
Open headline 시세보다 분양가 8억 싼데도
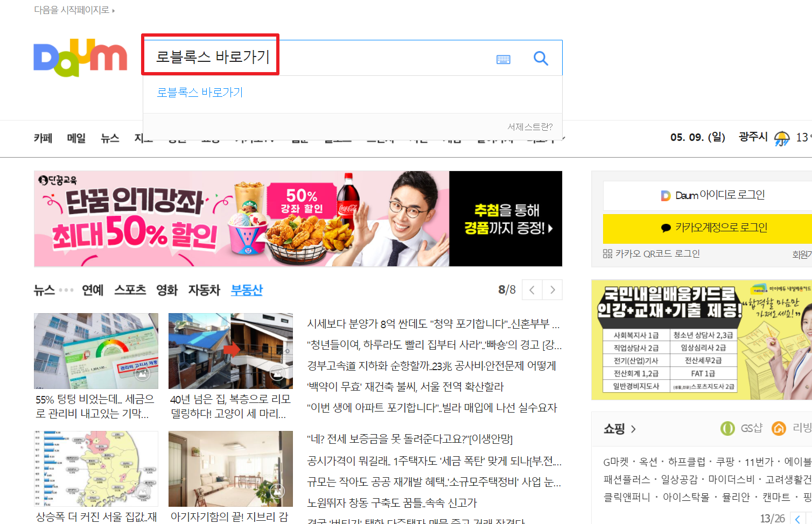(x=433, y=324)
